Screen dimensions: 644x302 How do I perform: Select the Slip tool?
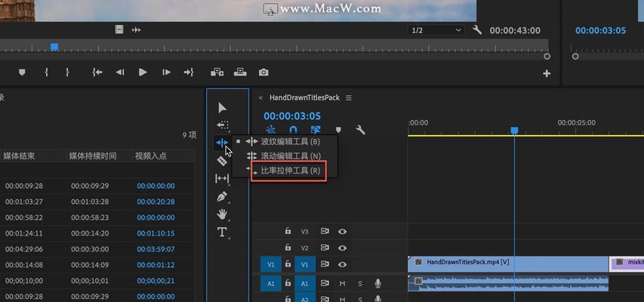point(222,179)
